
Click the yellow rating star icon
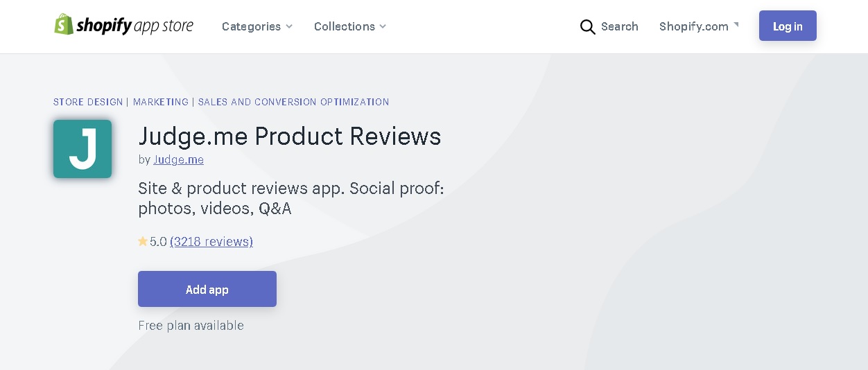click(x=143, y=241)
